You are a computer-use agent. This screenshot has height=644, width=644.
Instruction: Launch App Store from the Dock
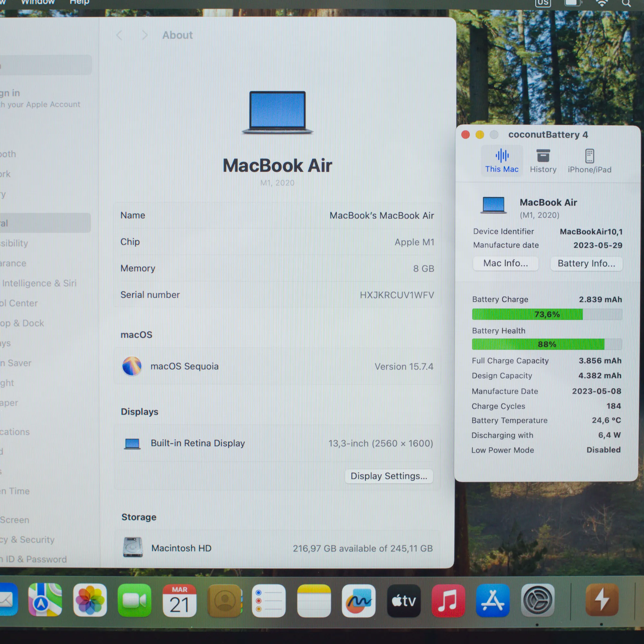click(493, 601)
